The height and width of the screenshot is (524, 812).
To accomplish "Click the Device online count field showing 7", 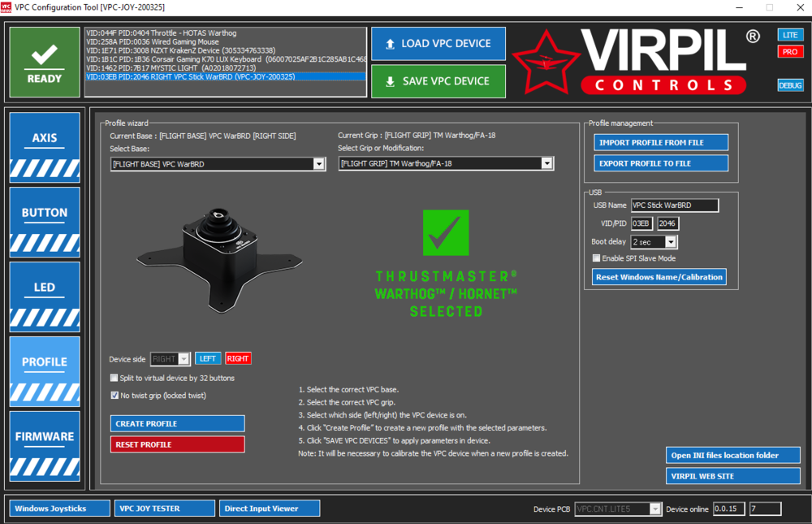I will (766, 509).
